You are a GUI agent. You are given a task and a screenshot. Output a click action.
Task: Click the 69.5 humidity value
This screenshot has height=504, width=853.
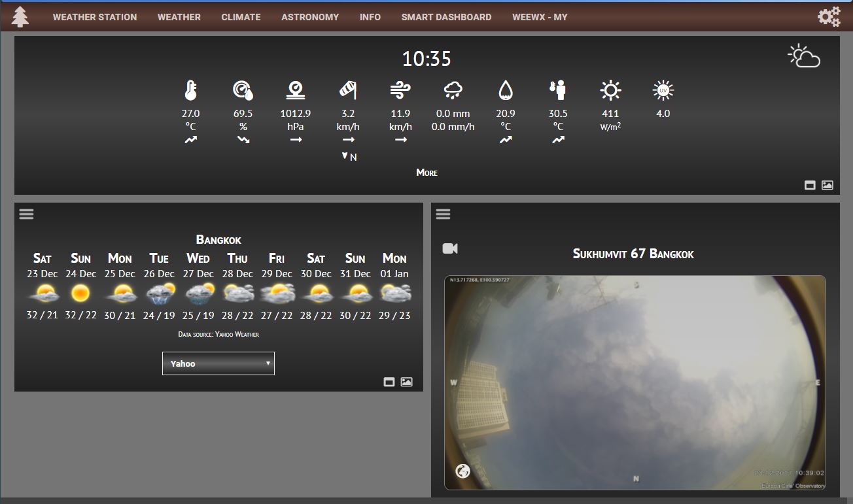pos(243,114)
